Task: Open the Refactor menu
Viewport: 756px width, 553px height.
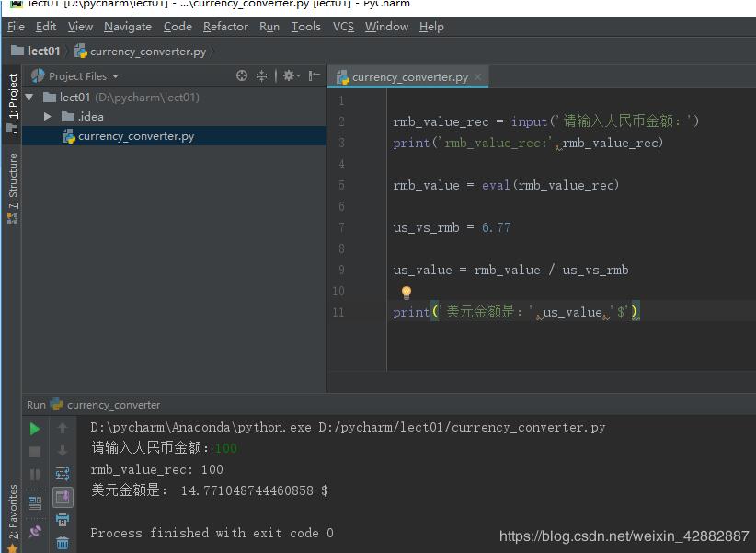Action: (225, 27)
